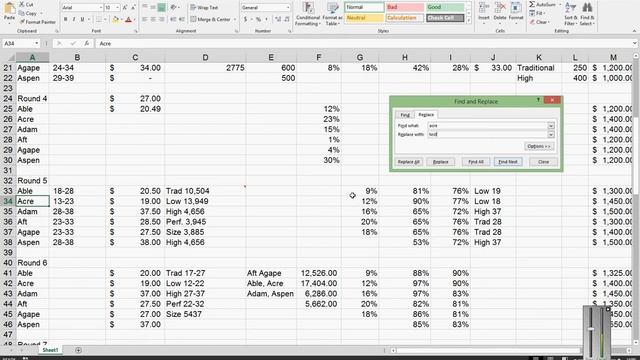Apply Accounting dollar number format
The height and width of the screenshot is (360, 640).
pos(245,19)
